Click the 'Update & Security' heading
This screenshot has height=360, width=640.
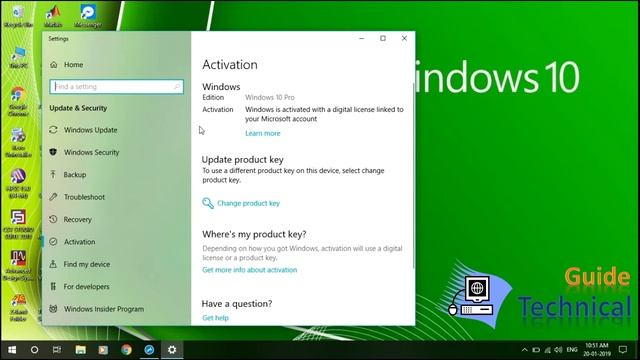pos(78,108)
